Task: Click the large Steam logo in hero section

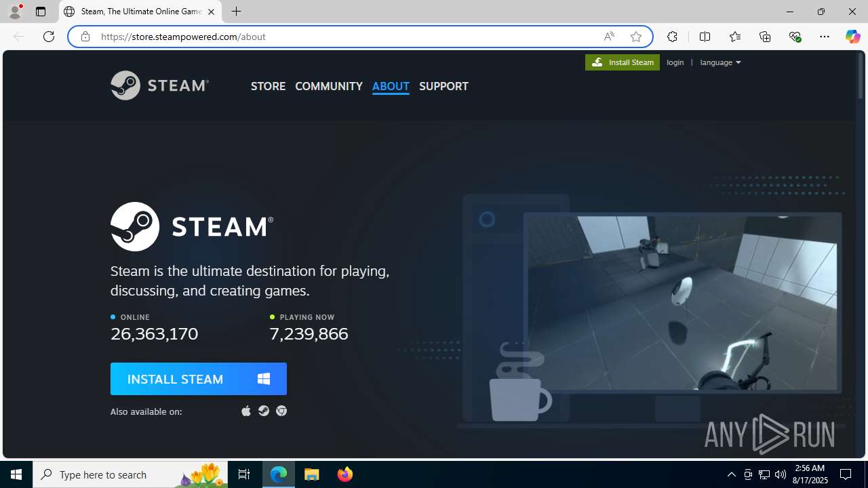Action: tap(192, 226)
